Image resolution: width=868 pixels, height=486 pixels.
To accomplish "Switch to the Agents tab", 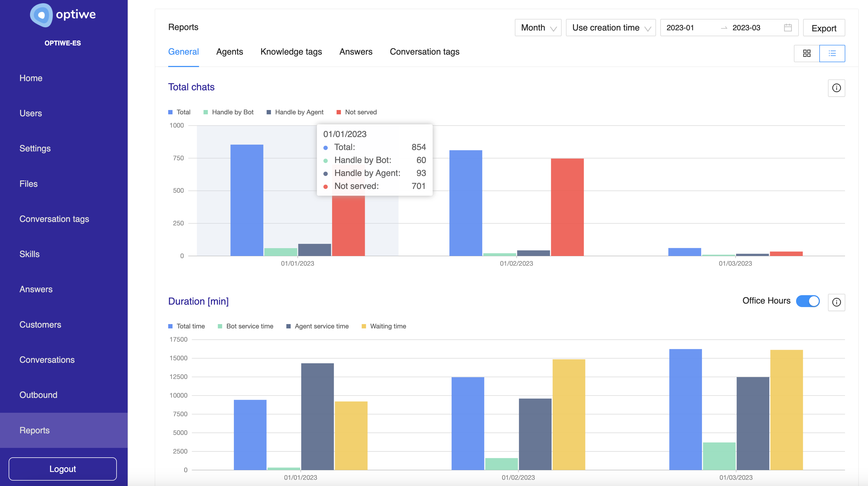I will [x=230, y=52].
